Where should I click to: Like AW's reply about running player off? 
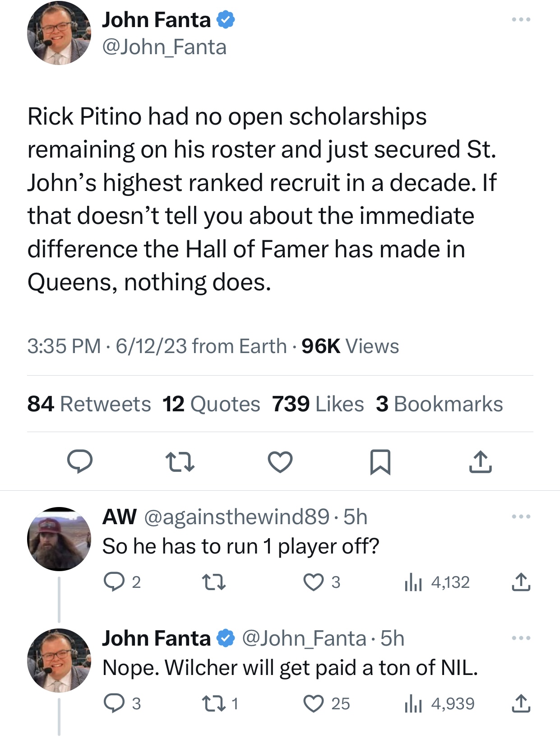pyautogui.click(x=314, y=582)
